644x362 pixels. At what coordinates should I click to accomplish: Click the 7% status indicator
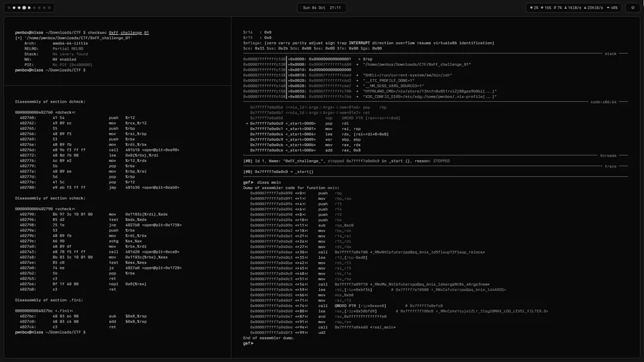[x=557, y=8]
